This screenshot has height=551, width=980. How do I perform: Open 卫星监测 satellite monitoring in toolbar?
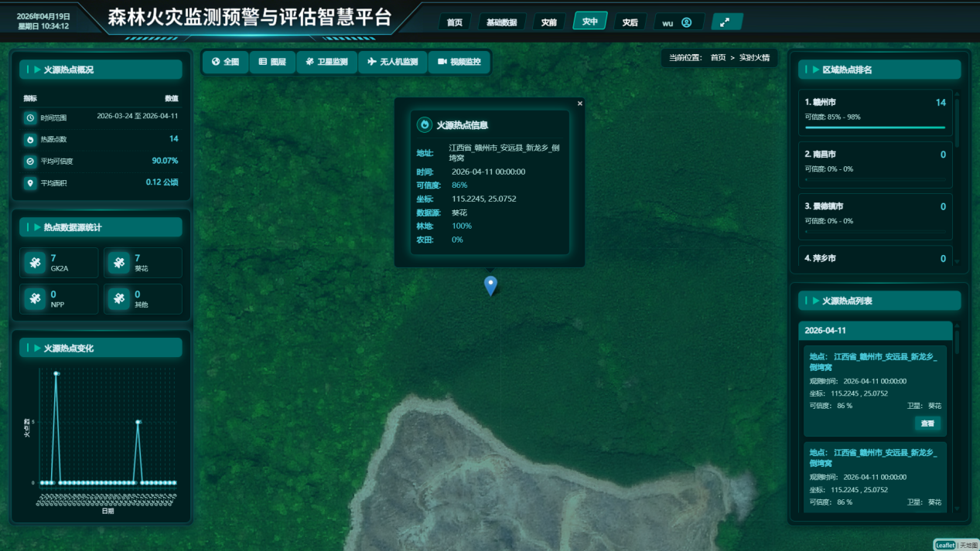pyautogui.click(x=326, y=62)
